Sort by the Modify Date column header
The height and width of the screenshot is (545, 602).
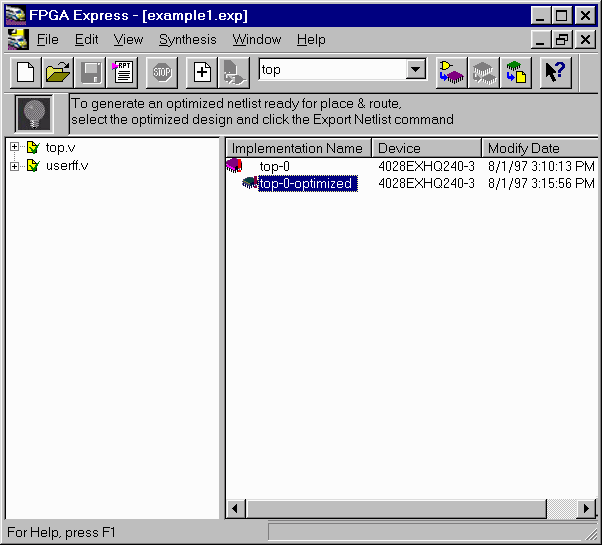[x=540, y=148]
